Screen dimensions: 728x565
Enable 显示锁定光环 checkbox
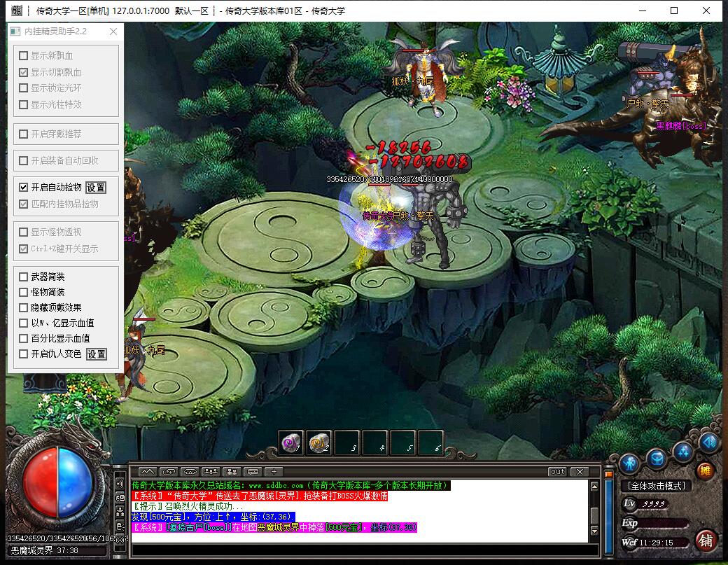[23, 88]
